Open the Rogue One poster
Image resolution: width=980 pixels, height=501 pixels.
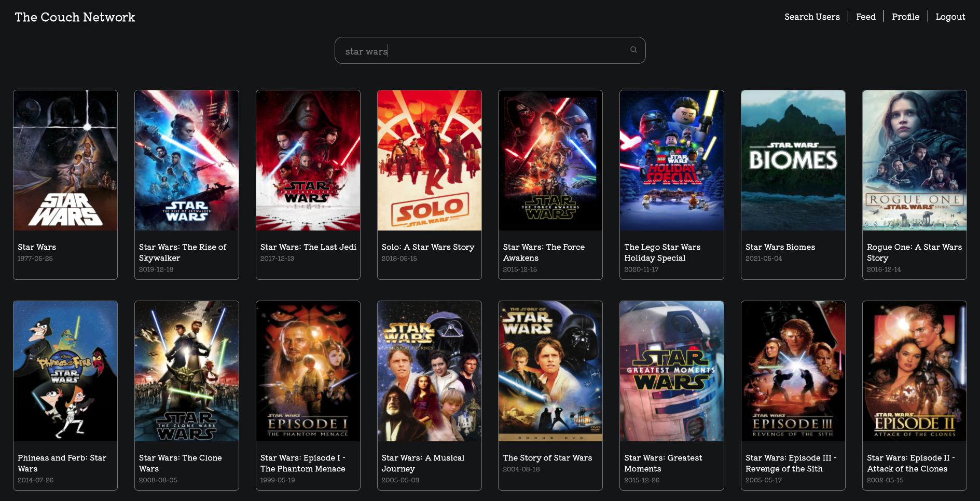(915, 160)
